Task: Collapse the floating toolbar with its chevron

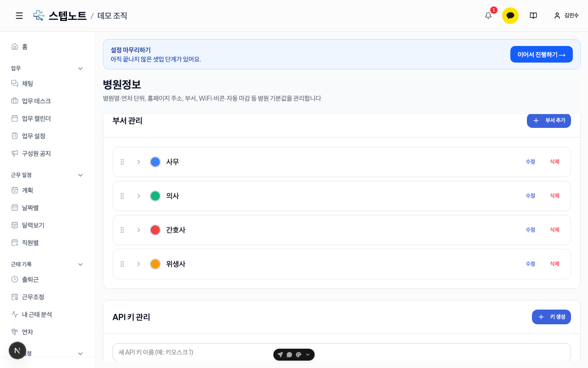Action: point(308,355)
